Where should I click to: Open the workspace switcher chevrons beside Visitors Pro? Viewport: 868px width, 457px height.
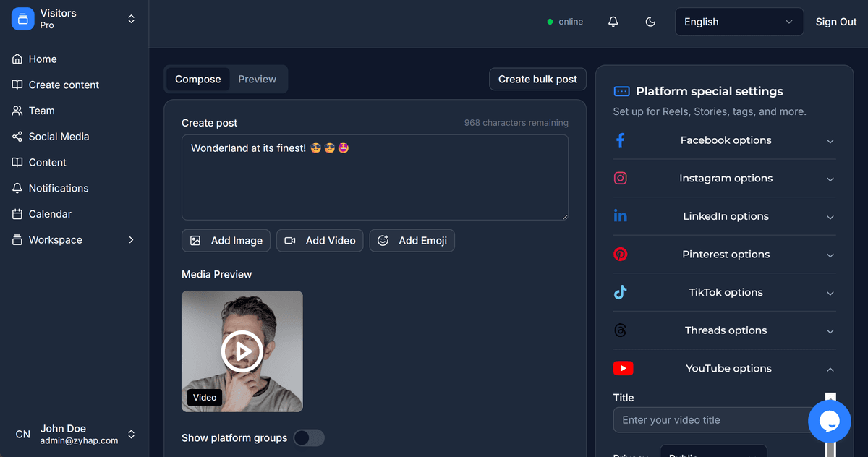131,19
